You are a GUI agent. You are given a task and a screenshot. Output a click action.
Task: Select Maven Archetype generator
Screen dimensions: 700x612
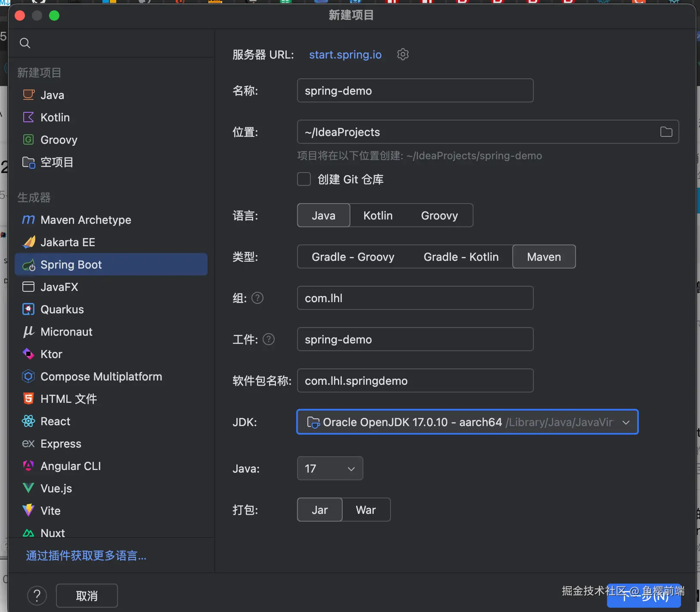pyautogui.click(x=111, y=220)
